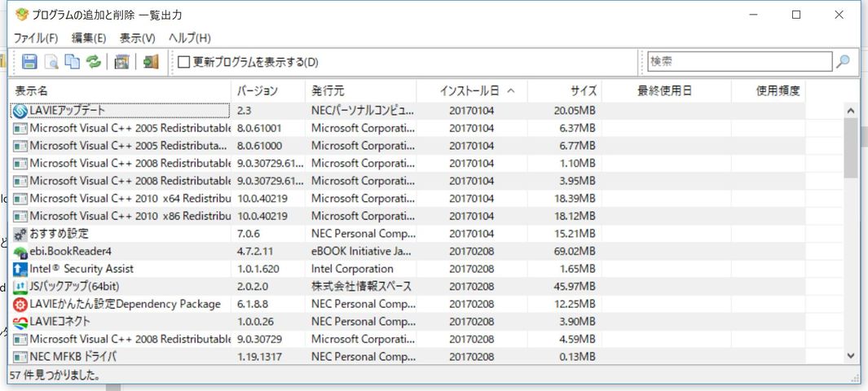
Task: Open the ヘルプ(H) menu
Action: 190,38
